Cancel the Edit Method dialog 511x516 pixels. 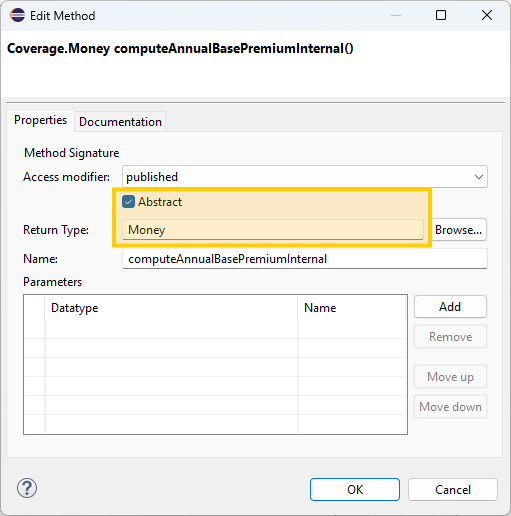[x=453, y=489]
